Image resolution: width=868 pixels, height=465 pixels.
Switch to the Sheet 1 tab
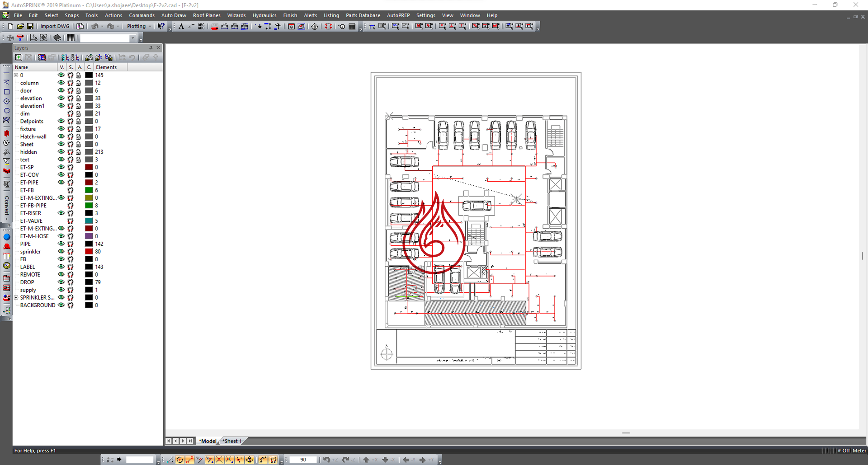[233, 441]
